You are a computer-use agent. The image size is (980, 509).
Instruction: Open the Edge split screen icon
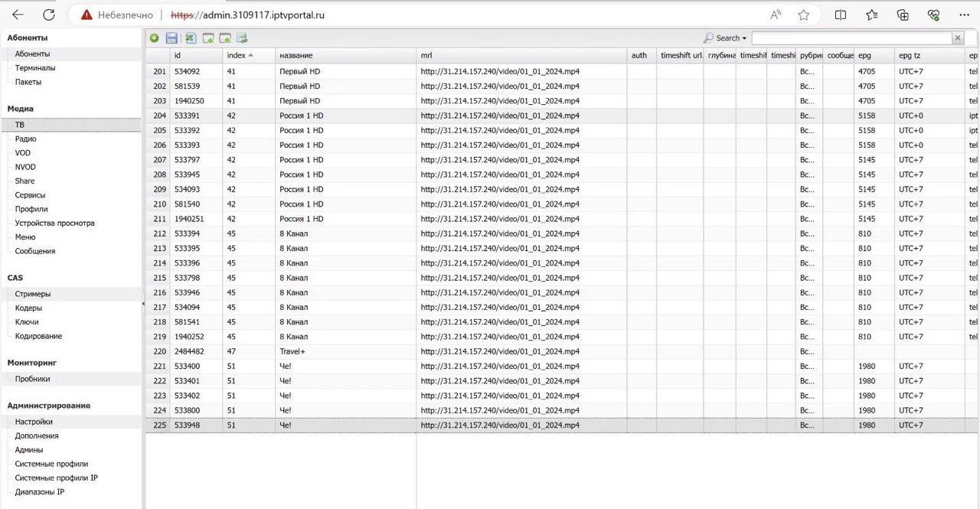(x=841, y=15)
